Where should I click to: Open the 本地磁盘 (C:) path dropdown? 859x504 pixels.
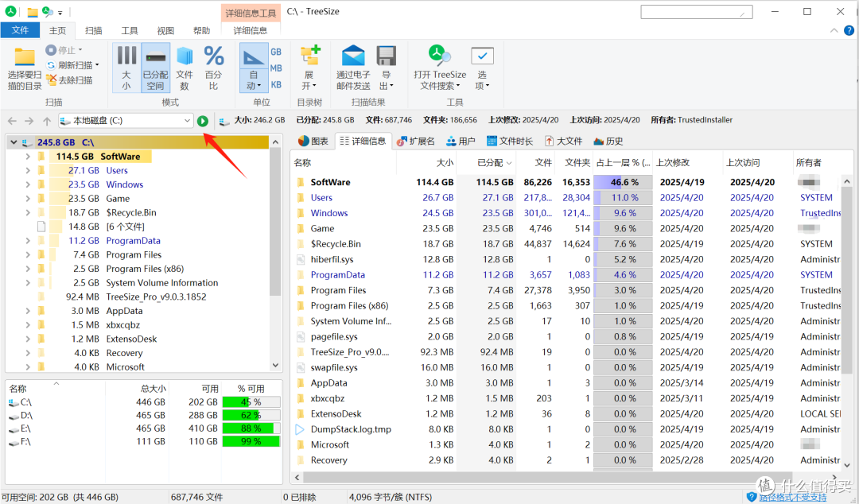(187, 121)
